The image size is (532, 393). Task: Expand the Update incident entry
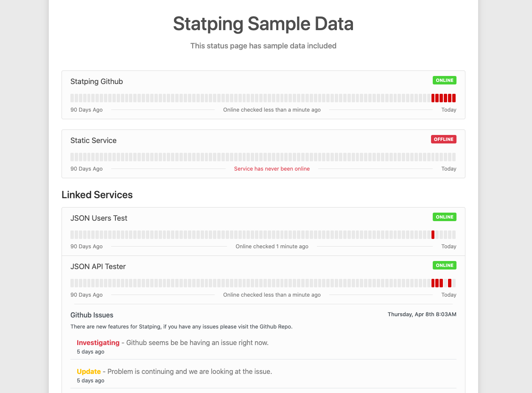(x=89, y=371)
